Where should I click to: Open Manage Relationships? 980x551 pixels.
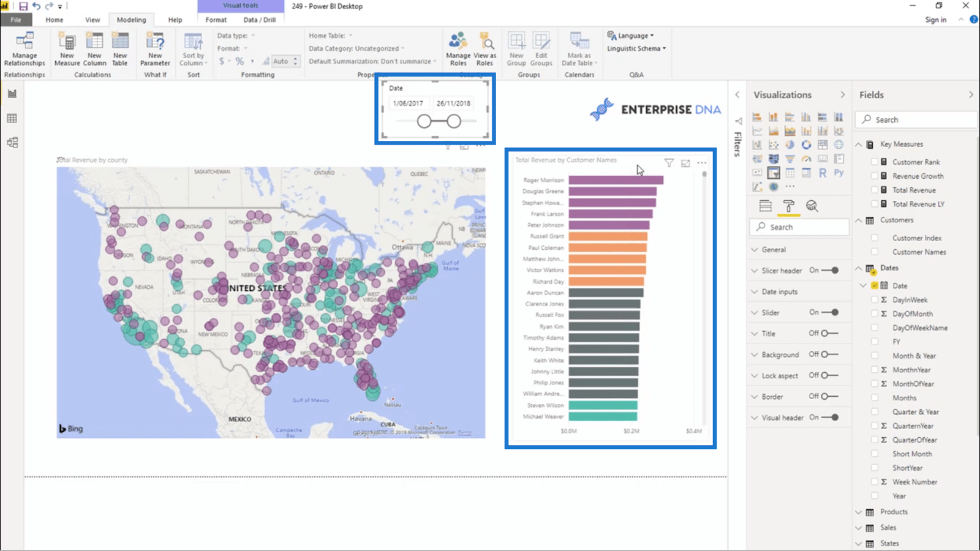(x=24, y=49)
